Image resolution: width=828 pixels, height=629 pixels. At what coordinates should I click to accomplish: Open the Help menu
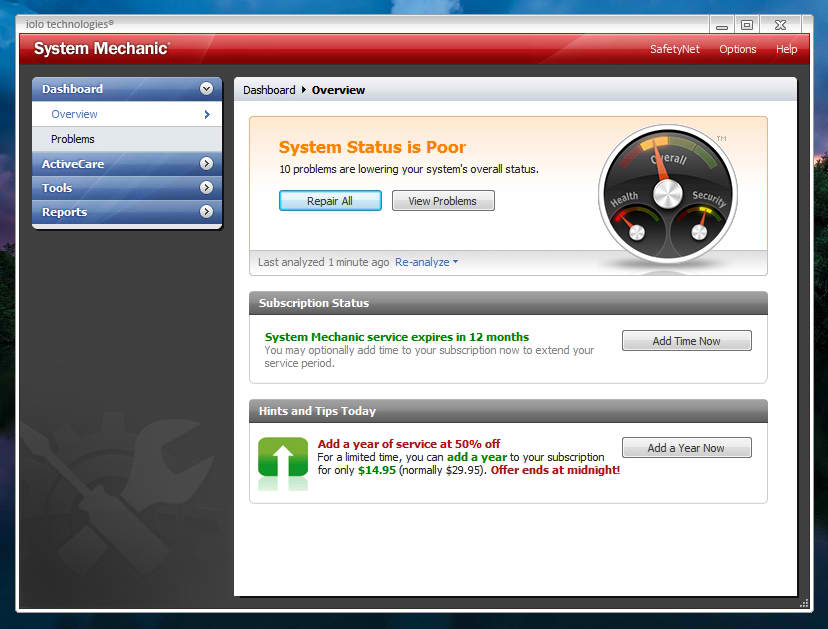786,48
